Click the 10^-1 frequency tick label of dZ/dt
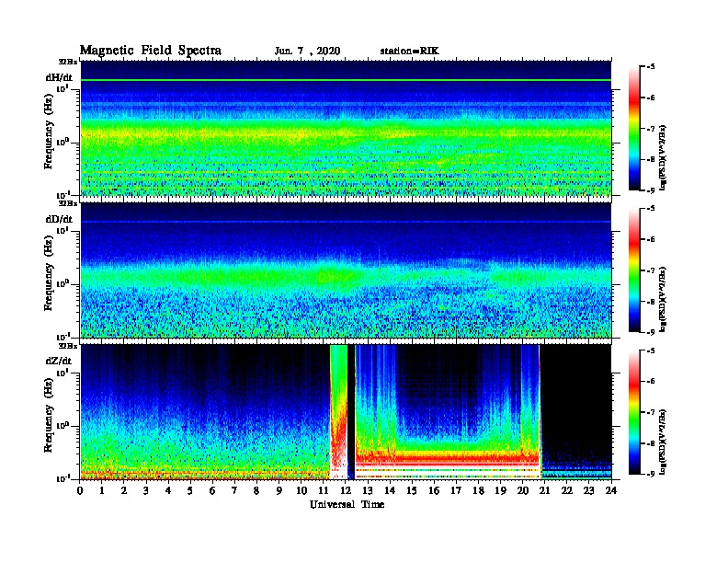Viewport: 728px width, 563px height. 63,477
